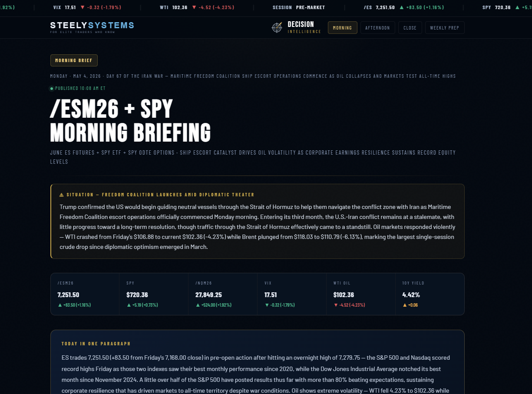Click the green published status dot

click(52, 89)
